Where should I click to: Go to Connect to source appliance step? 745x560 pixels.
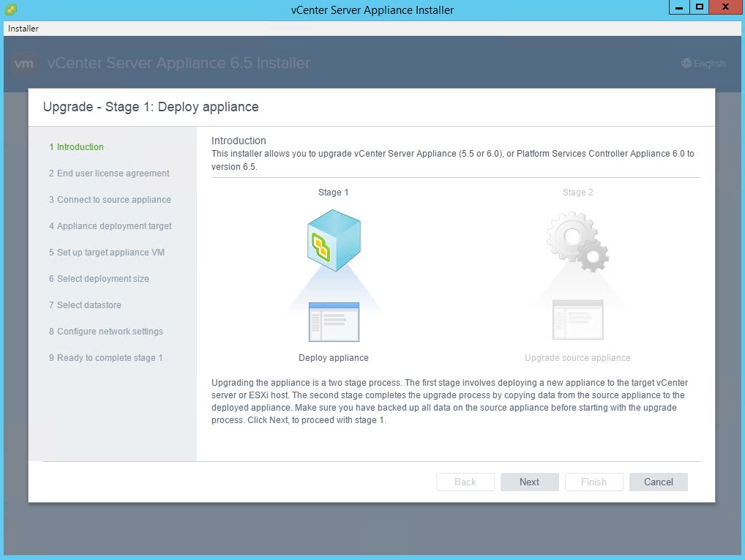coord(110,200)
